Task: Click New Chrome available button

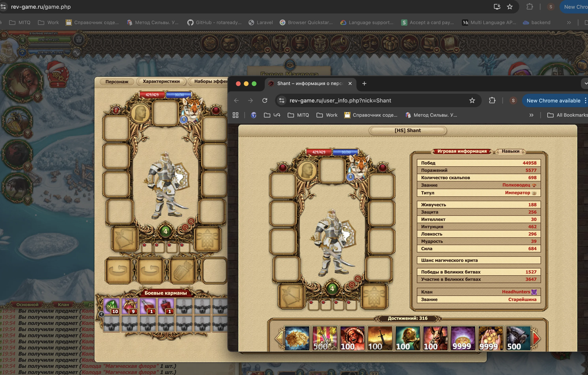Action: [553, 100]
